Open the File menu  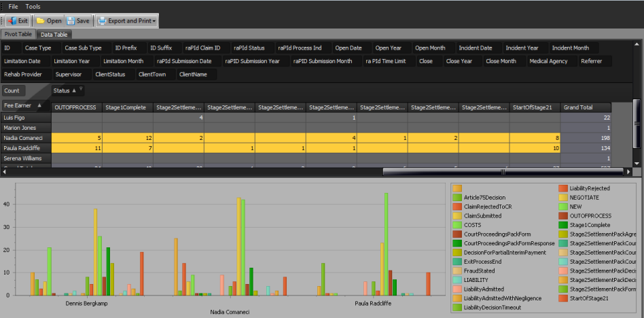point(13,6)
